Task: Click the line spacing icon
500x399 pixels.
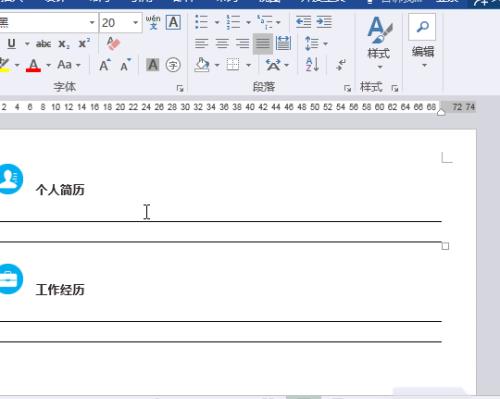Action: pyautogui.click(x=312, y=43)
